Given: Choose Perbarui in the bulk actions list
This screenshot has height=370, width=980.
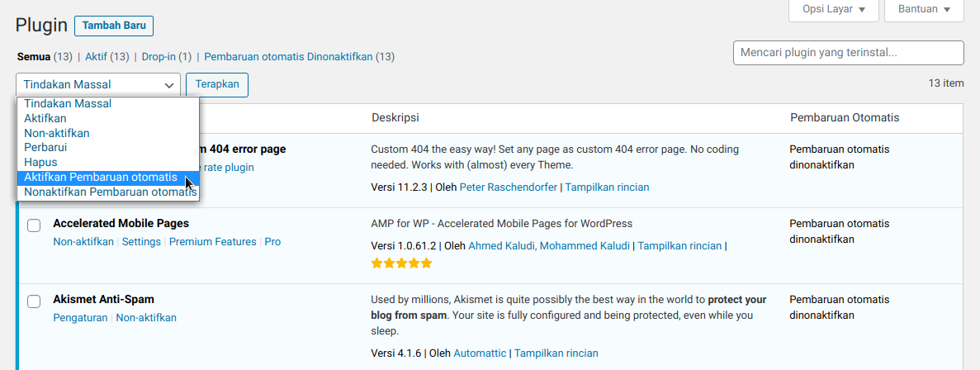Looking at the screenshot, I should tap(107, 148).
